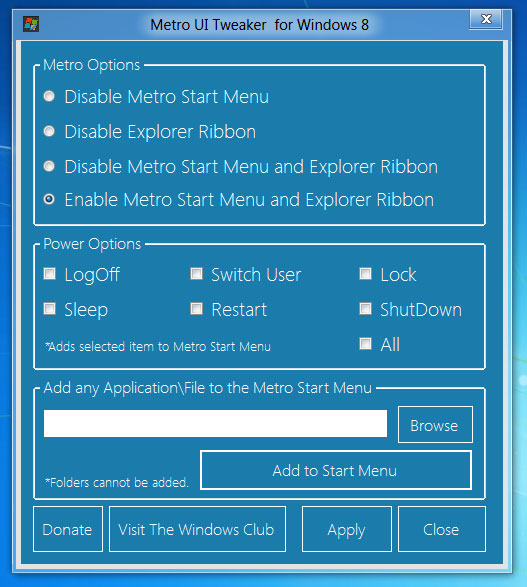
Task: Open the Donate link button
Action: coord(68,529)
